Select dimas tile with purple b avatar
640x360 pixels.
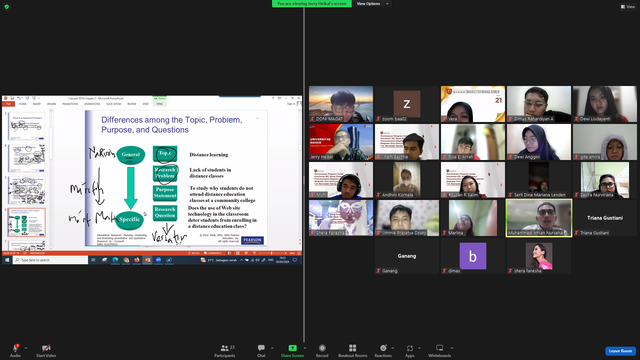tap(473, 256)
